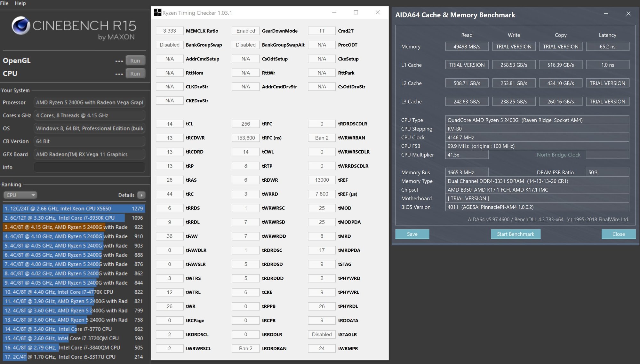Select ranking entry Intel Core i5-3317U CPU
The width and height of the screenshot is (640, 364).
click(x=74, y=357)
